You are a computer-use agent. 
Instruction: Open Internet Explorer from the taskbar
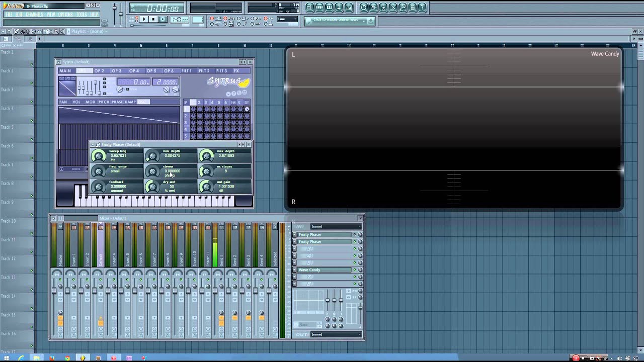click(21, 358)
